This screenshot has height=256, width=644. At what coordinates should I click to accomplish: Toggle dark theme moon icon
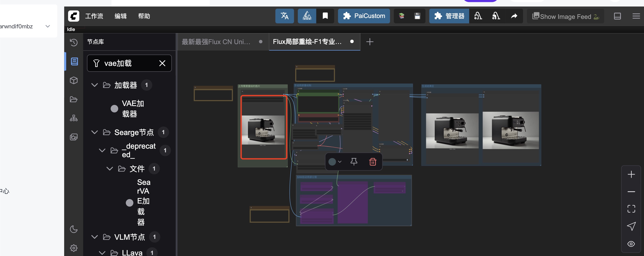click(x=74, y=229)
